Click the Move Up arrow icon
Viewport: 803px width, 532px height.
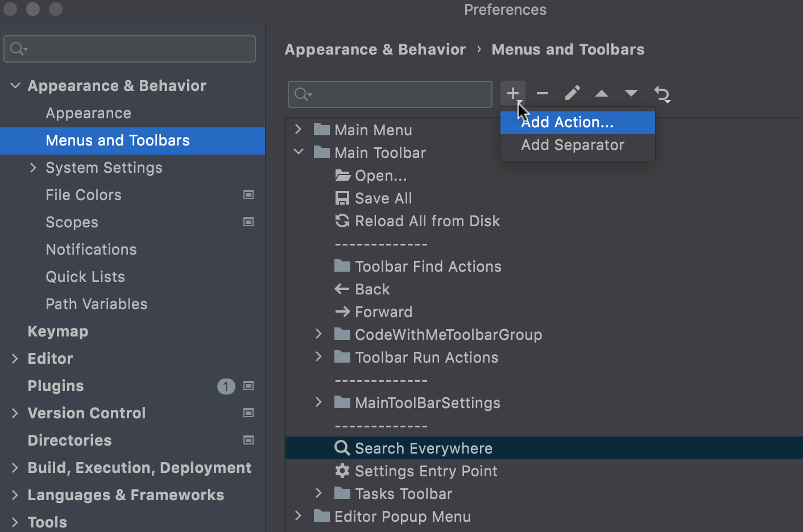tap(602, 94)
